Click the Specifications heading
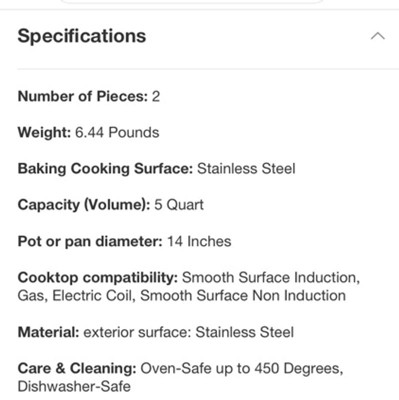The width and height of the screenshot is (399, 400). click(x=82, y=36)
